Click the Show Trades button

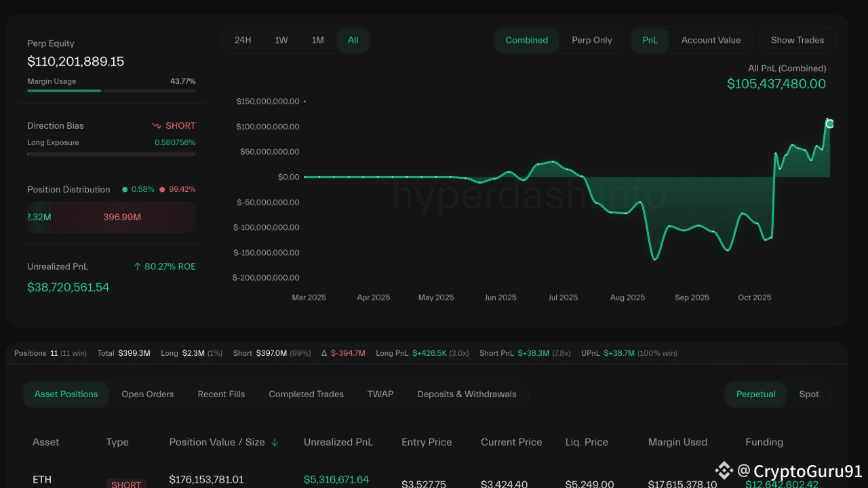pyautogui.click(x=797, y=40)
